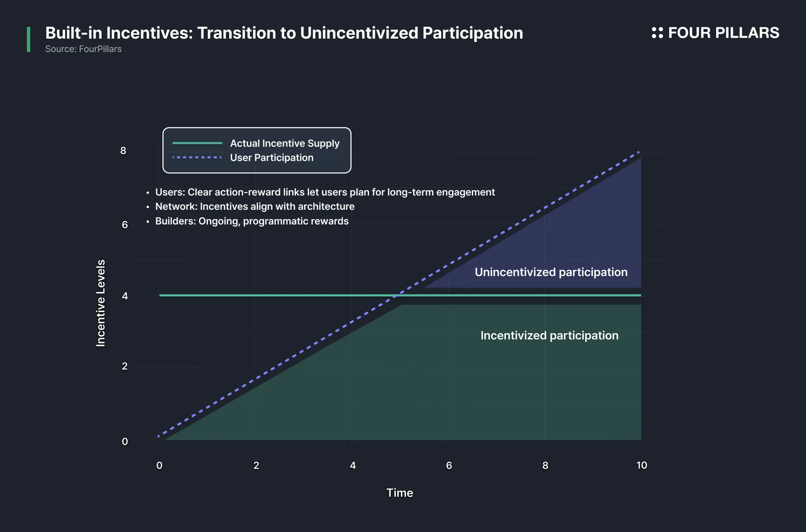Click the Four Pillars four-dot logo icon
806x532 pixels.
(657, 33)
